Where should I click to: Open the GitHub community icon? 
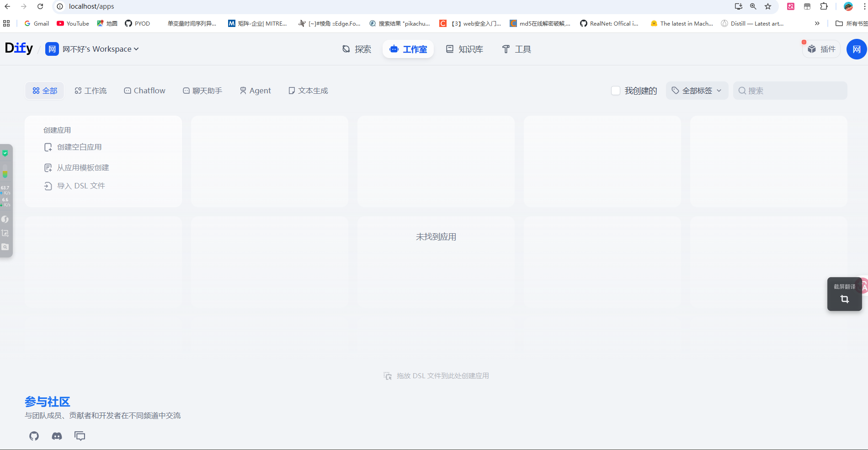pos(34,436)
